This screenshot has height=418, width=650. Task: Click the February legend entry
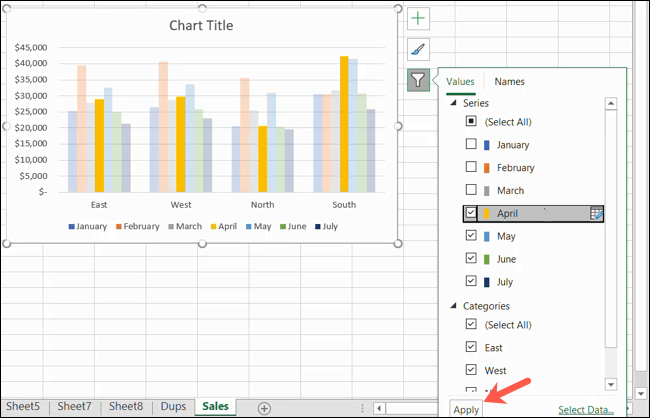pyautogui.click(x=138, y=226)
